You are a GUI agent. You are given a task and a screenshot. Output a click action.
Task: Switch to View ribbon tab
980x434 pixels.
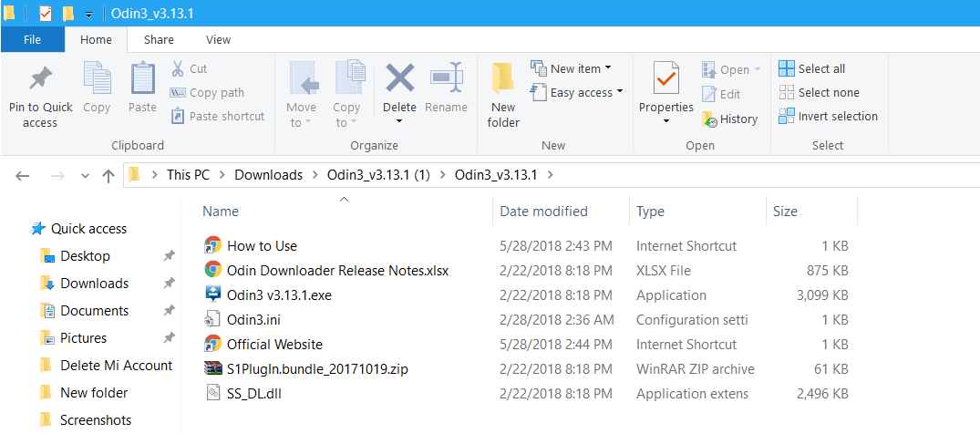[x=218, y=39]
